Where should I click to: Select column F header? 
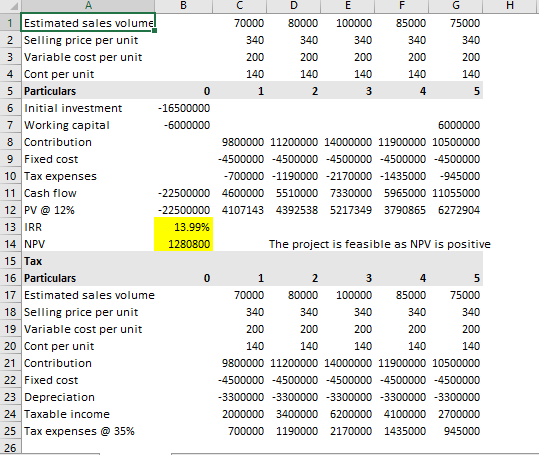(x=402, y=5)
